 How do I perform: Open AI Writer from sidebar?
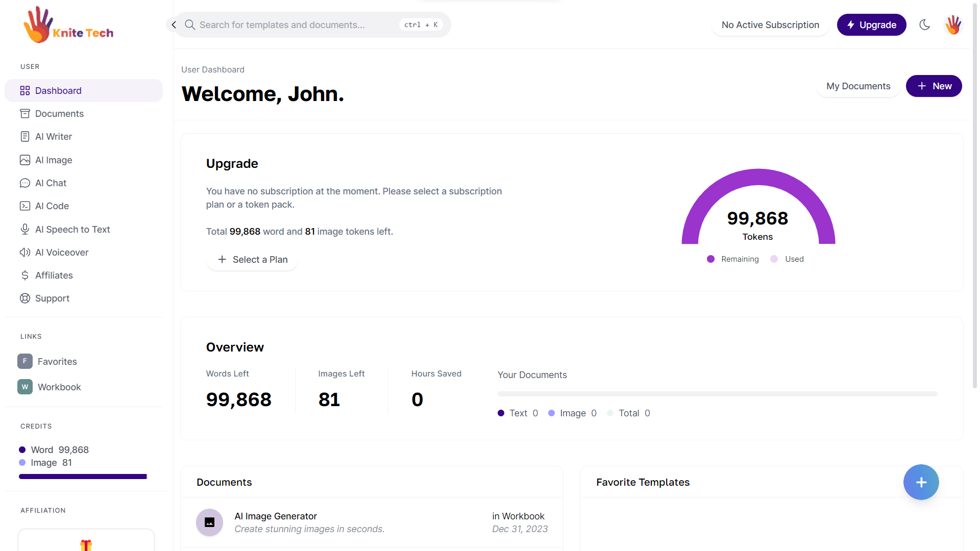(x=54, y=137)
